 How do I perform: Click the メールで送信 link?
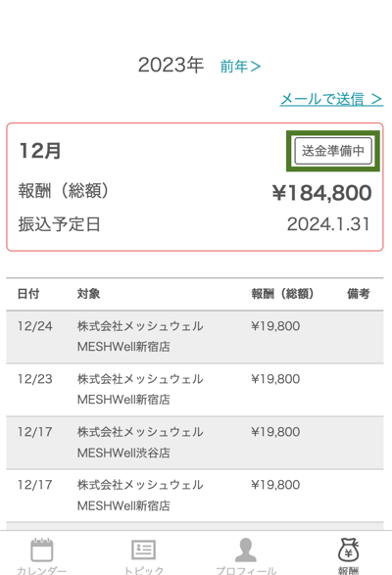coord(331,99)
